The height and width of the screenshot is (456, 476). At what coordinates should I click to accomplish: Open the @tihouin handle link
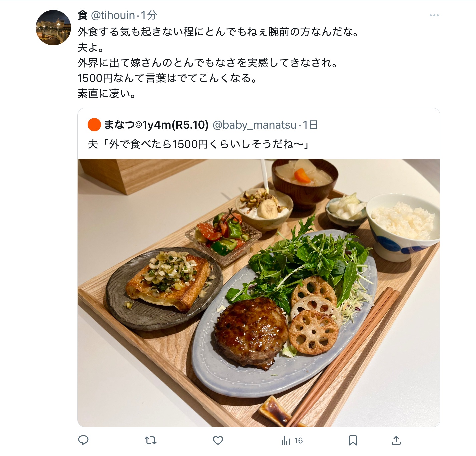[x=113, y=15]
